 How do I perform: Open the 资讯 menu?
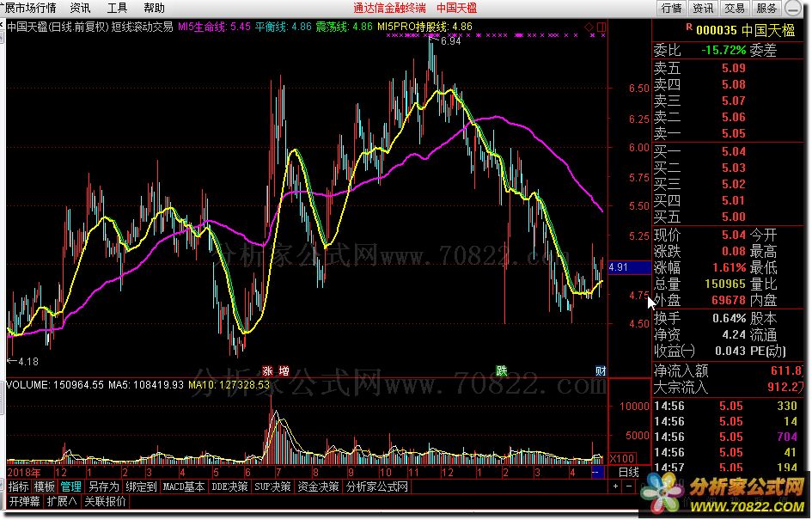(x=80, y=9)
